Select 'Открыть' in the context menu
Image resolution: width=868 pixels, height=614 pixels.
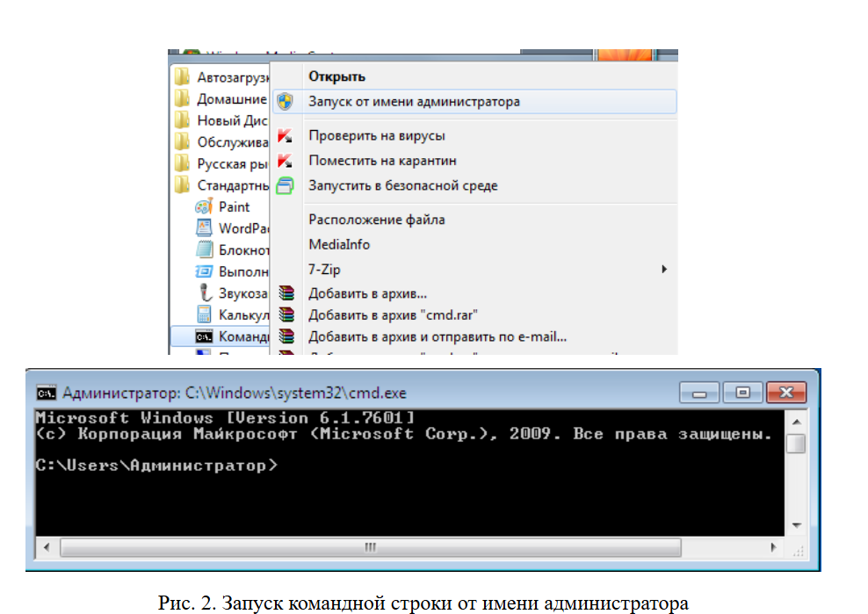[336, 76]
